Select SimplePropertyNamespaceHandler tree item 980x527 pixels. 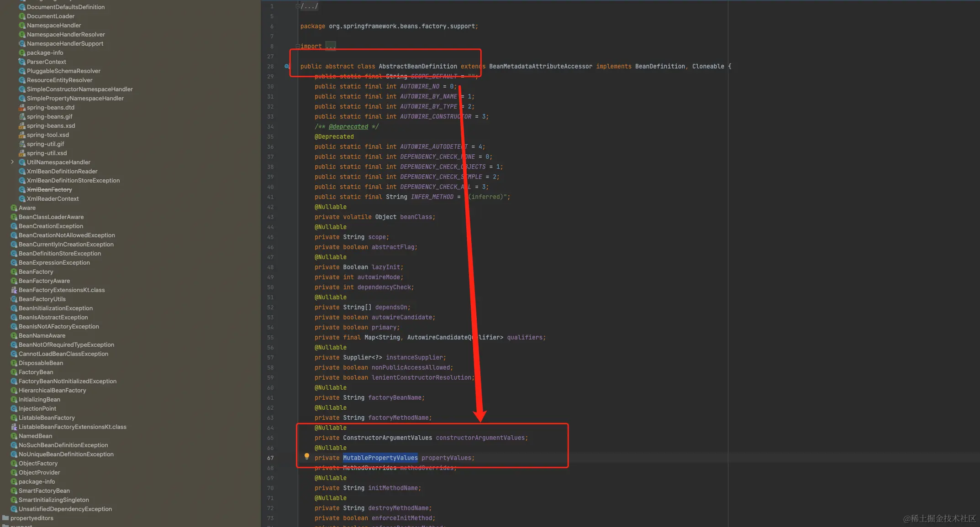pyautogui.click(x=75, y=99)
